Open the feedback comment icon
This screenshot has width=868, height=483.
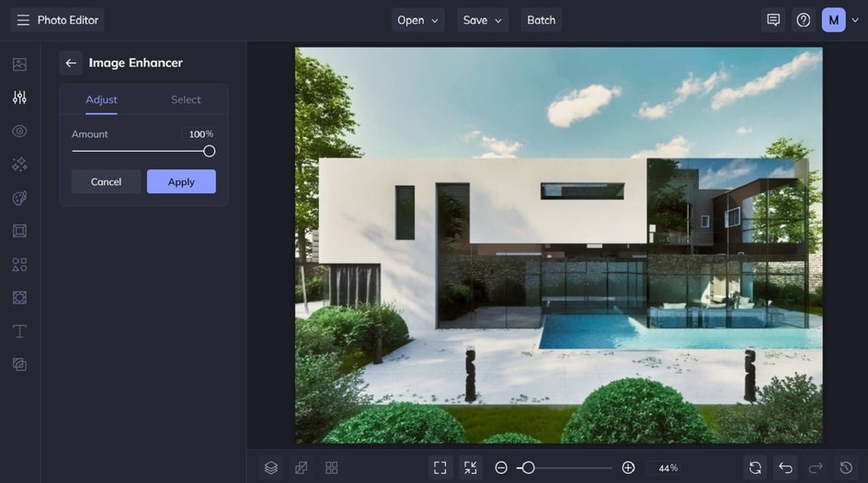773,20
